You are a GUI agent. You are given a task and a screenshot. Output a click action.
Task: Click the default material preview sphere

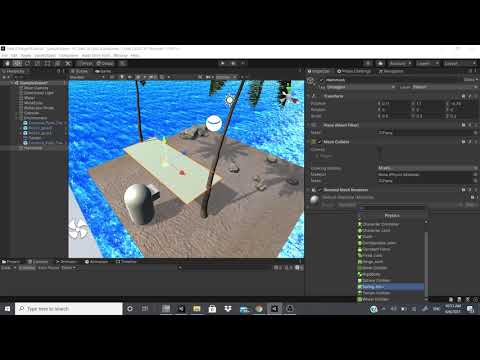click(x=314, y=200)
